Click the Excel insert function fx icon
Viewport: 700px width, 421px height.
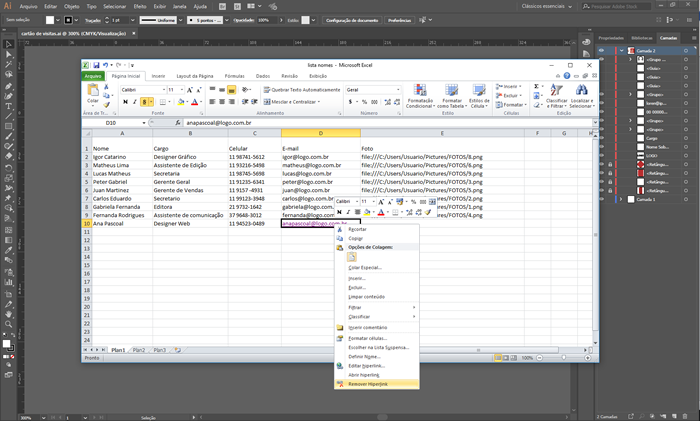tap(178, 123)
